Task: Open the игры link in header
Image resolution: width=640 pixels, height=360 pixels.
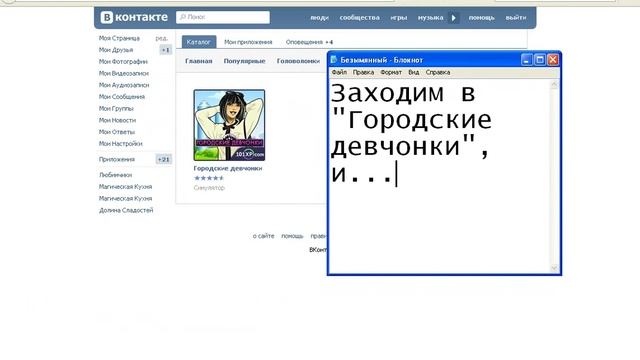Action: pyautogui.click(x=398, y=18)
